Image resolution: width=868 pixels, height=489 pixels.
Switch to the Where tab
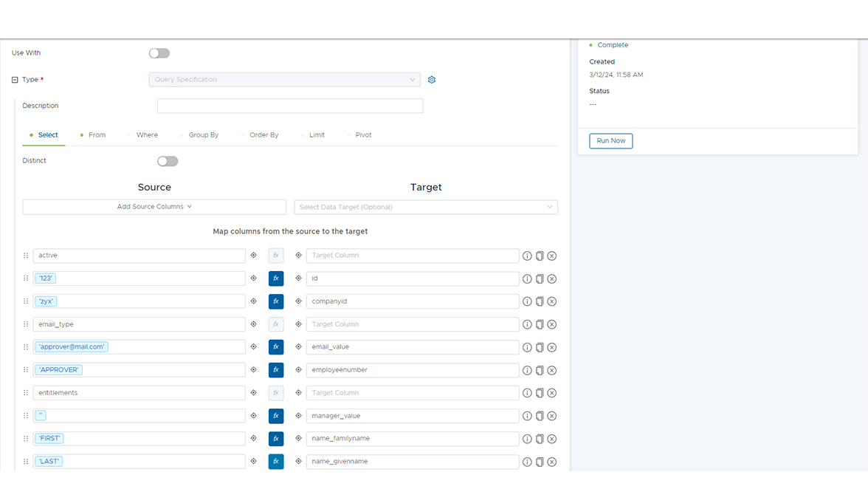(x=147, y=135)
